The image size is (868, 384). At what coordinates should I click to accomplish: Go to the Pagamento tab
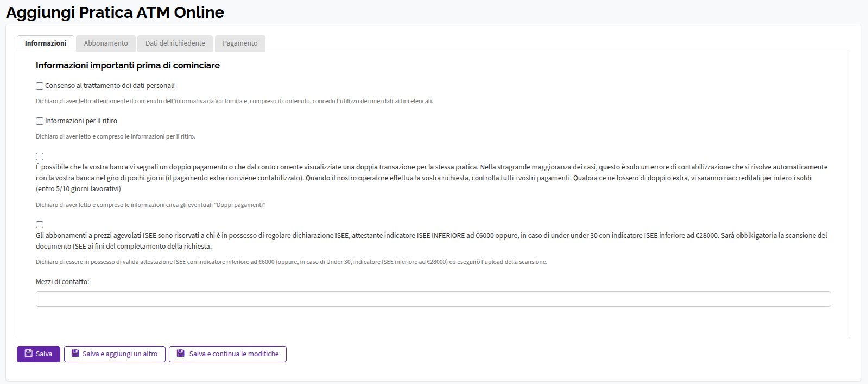point(240,43)
